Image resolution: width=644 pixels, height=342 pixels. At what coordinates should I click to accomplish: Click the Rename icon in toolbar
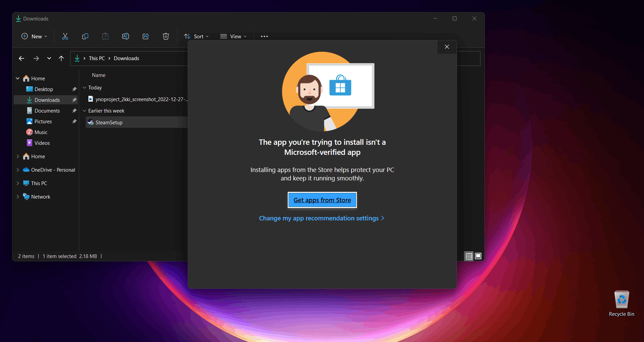(x=126, y=36)
